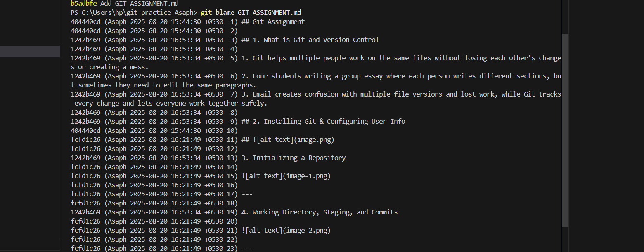Click GIT_ASSIGNMENT.md in the git blame command
The height and width of the screenshot is (252, 644).
pyautogui.click(x=272, y=12)
